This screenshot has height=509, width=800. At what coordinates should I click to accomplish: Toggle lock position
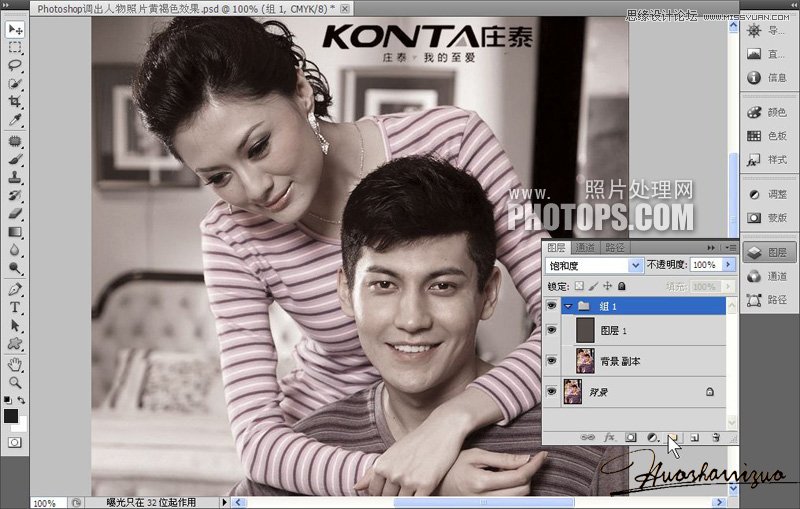pyautogui.click(x=608, y=286)
